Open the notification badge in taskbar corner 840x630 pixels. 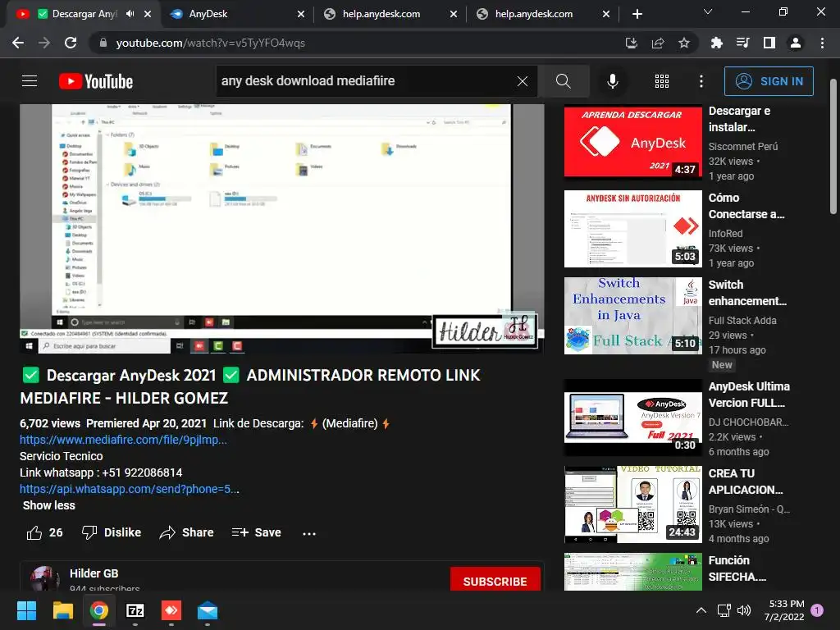coord(817,610)
